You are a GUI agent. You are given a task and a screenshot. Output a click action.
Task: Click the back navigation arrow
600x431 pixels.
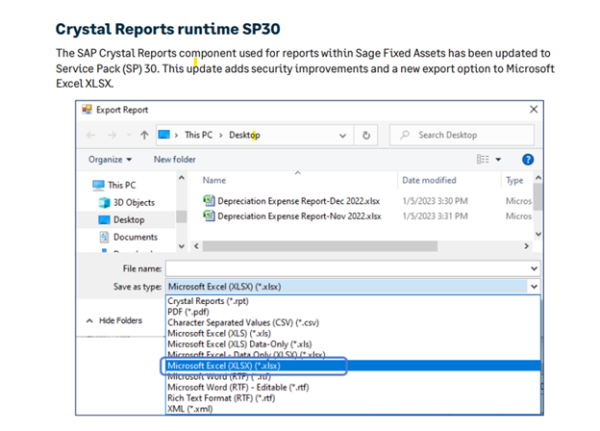pos(91,135)
